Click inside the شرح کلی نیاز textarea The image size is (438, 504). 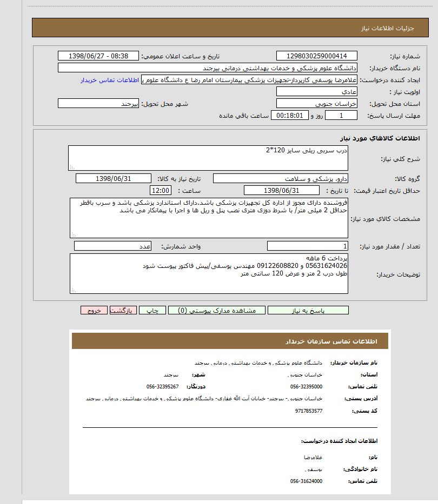click(x=208, y=158)
